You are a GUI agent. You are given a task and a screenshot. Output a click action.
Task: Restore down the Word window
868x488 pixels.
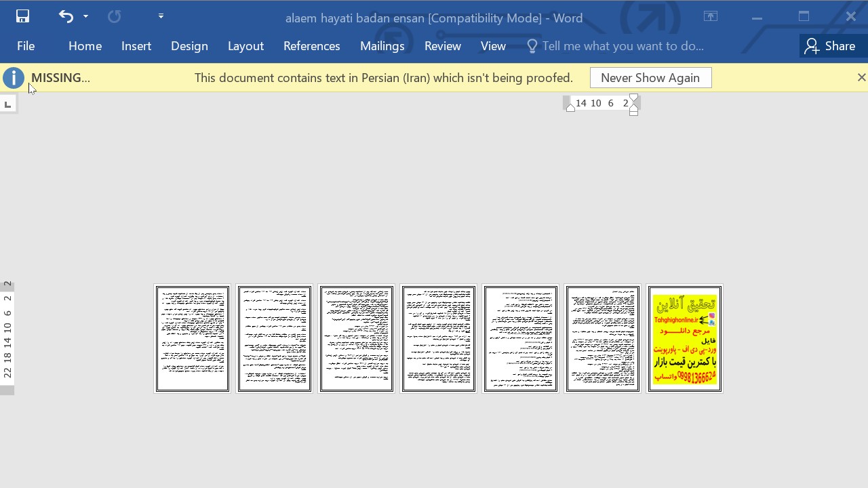pos(804,17)
